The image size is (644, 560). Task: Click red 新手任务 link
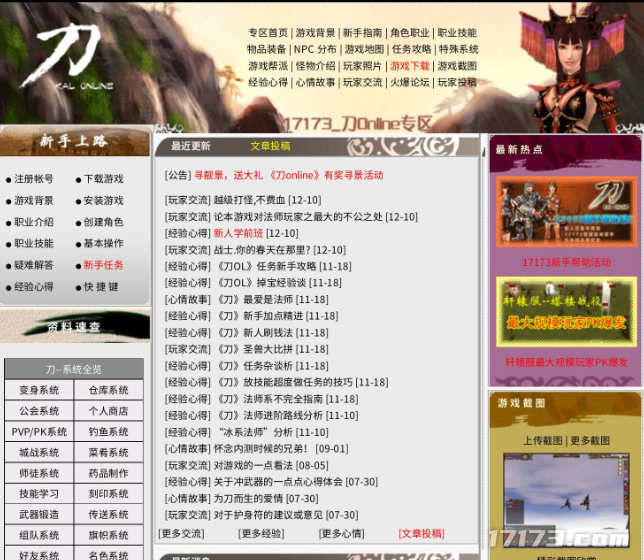[x=104, y=265]
